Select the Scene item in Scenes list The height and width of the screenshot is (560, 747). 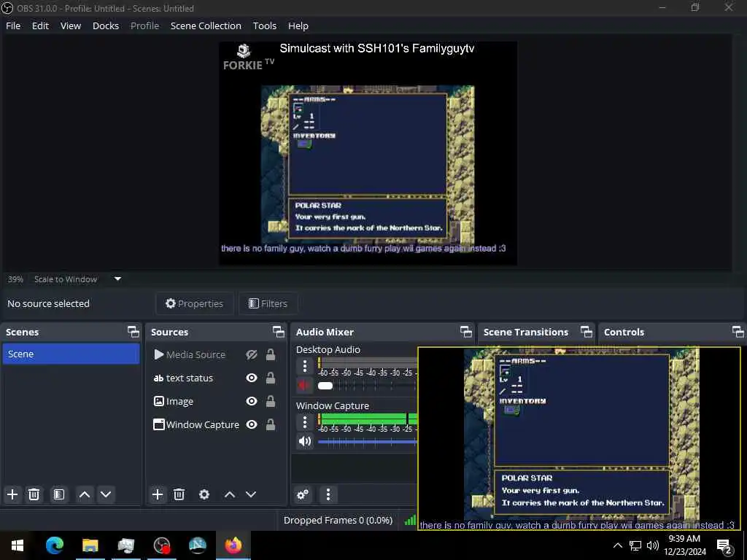pyautogui.click(x=71, y=354)
